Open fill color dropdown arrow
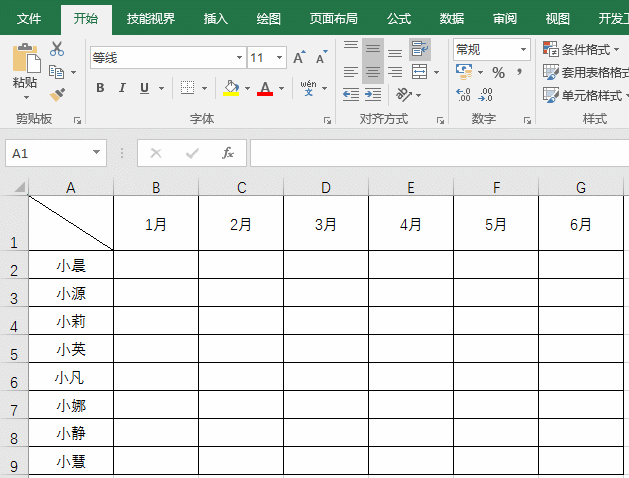629x478 pixels. pos(248,88)
